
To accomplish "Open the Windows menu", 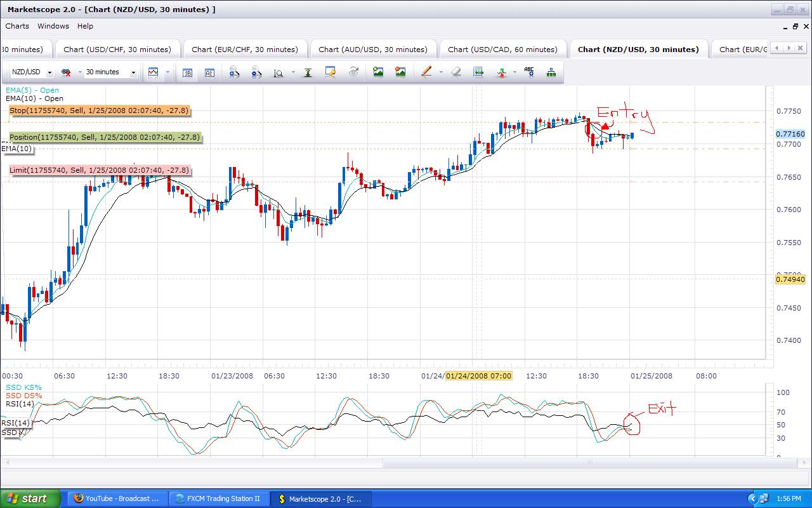I will [x=53, y=26].
